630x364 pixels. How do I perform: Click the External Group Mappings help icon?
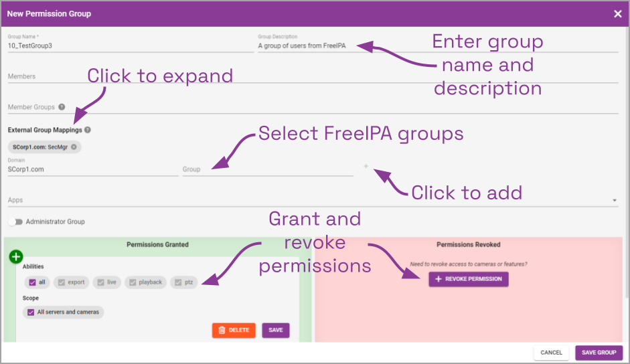[x=88, y=130]
